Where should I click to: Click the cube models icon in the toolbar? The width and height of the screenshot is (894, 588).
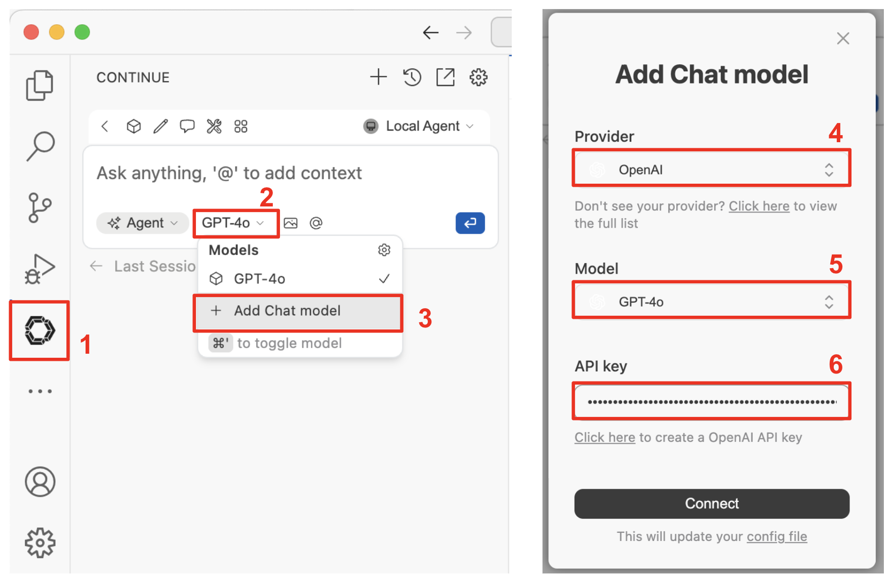(134, 126)
